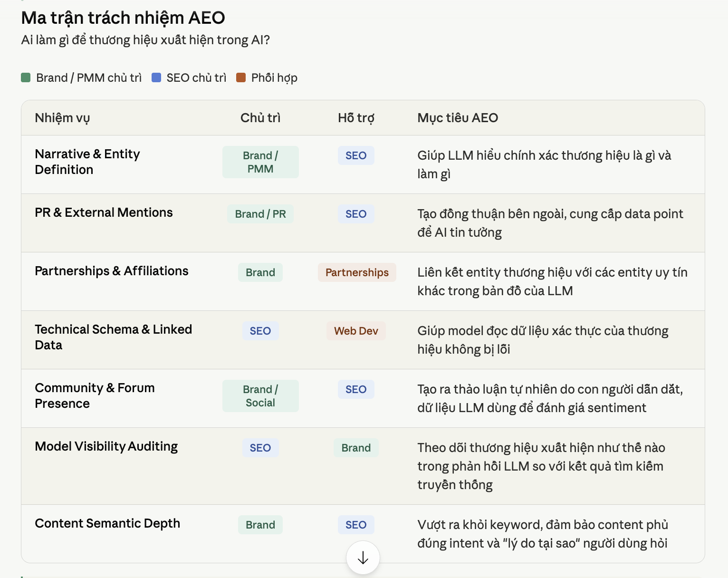The height and width of the screenshot is (578, 728).
Task: Click the 'Community & Forum Presence' task cell
Action: pos(95,395)
